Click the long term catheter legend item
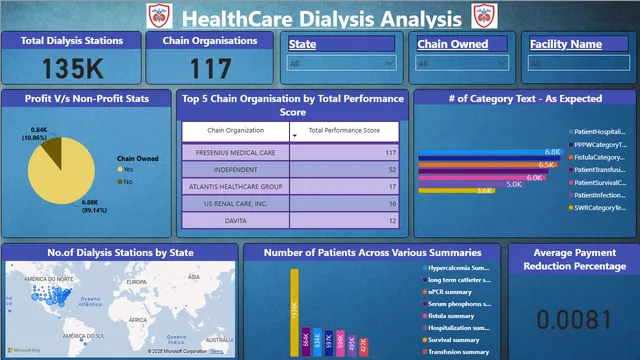Screen dimensions: 640x360 (x=457, y=280)
